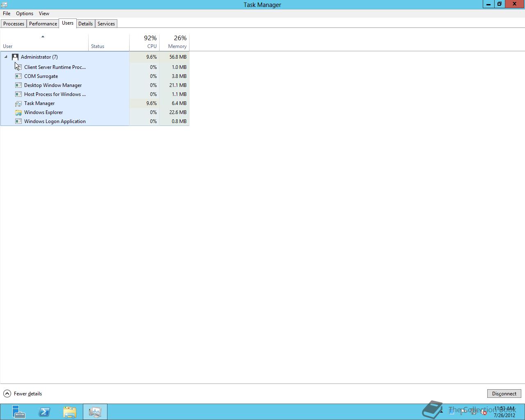Switch to the Services tab
The width and height of the screenshot is (525, 420).
[106, 24]
